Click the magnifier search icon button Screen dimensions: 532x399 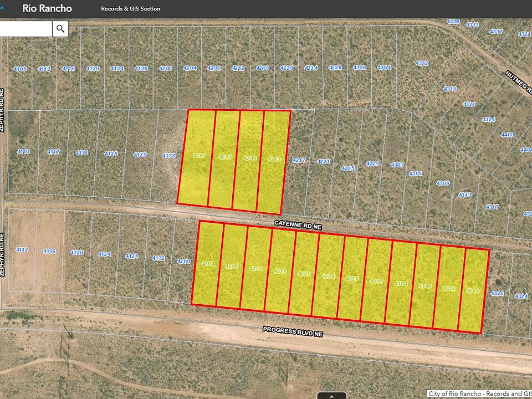coord(60,29)
